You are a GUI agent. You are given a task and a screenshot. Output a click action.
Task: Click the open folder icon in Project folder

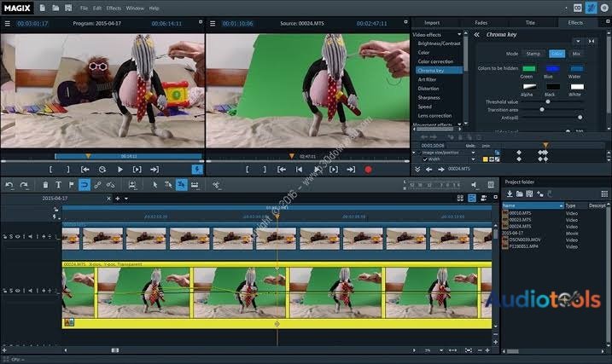point(520,194)
